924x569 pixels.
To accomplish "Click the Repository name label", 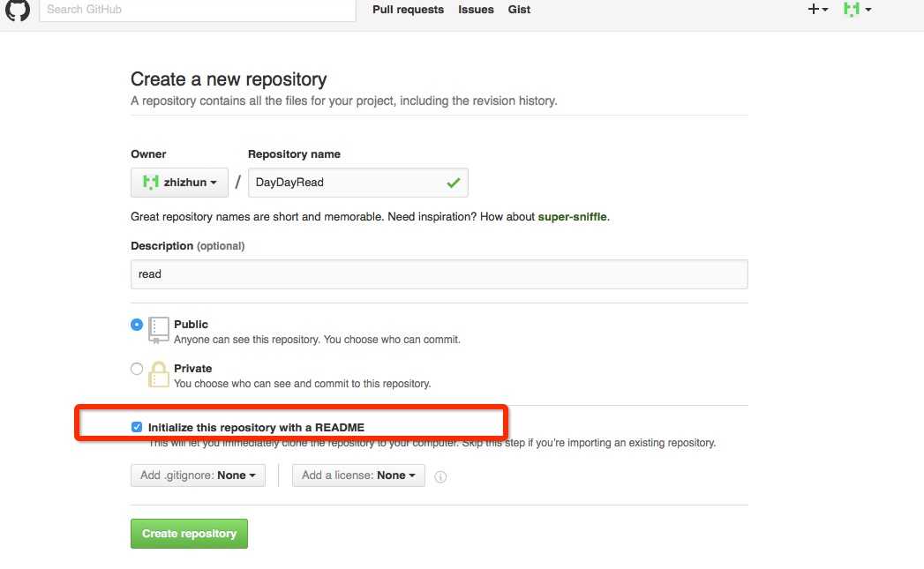I will 294,154.
